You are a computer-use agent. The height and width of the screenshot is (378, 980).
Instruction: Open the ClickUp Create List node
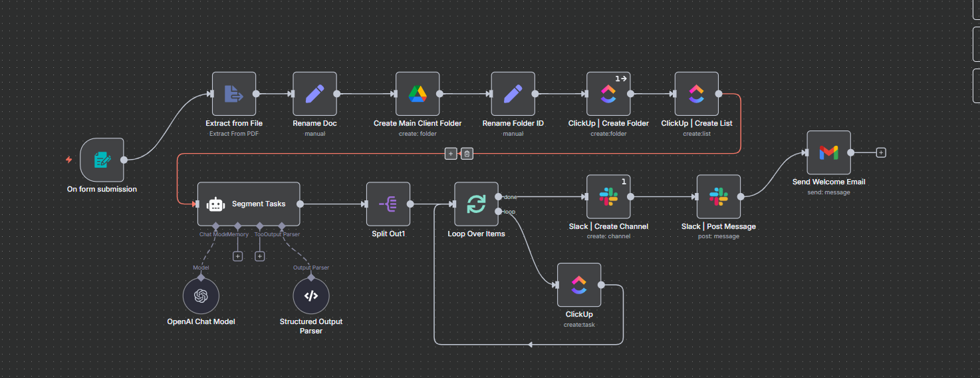point(696,94)
